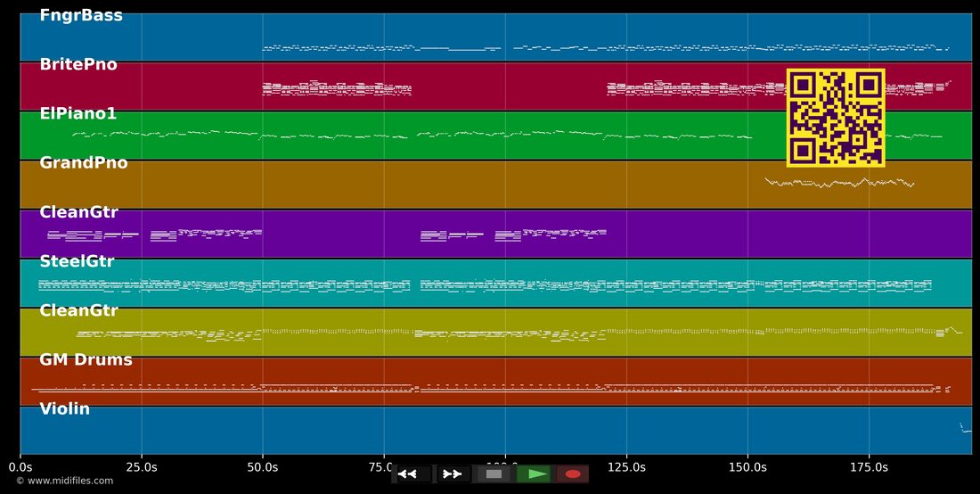This screenshot has height=494, width=980.
Task: Start playback with the green play button
Action: coord(535,474)
